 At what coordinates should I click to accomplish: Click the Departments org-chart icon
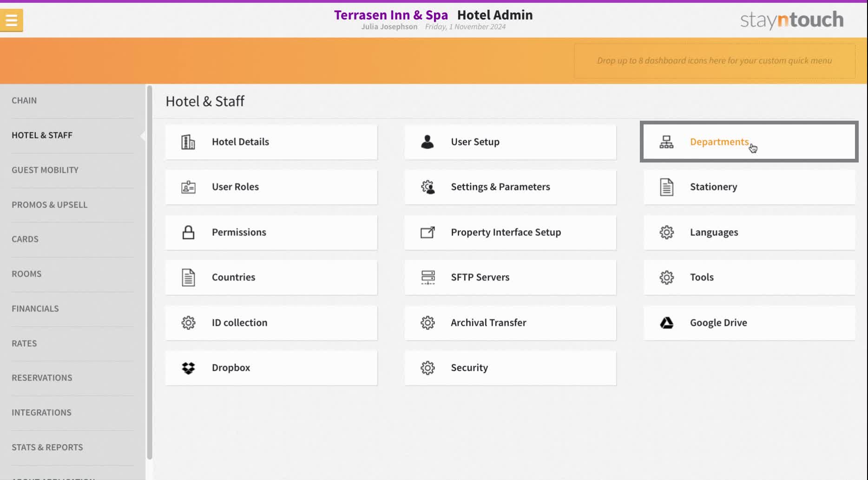point(666,142)
